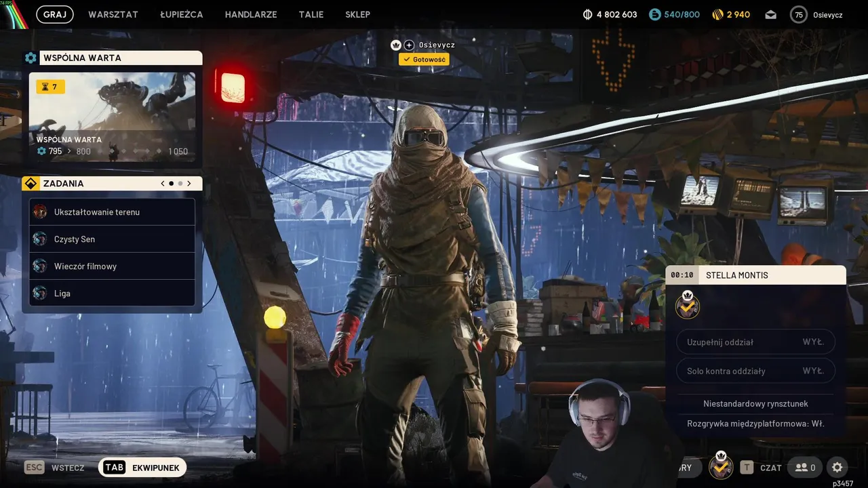Open the friends list button showing 0

click(806, 468)
